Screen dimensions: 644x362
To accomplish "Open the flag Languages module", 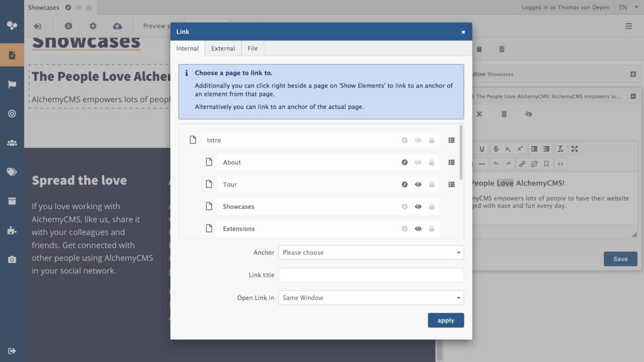I will [12, 84].
